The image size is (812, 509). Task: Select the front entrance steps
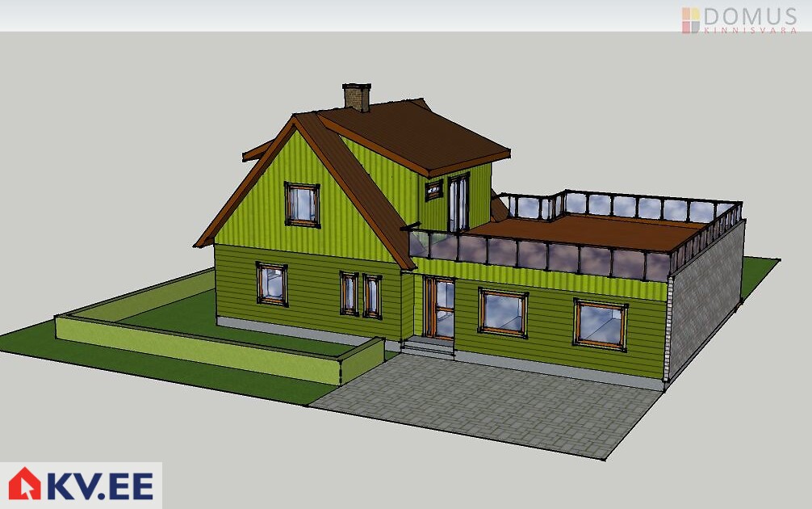point(429,348)
